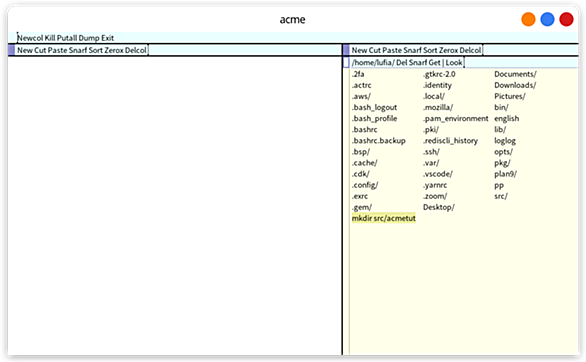Click Delcol in the left column tag
Image resolution: width=586 pixels, height=362 pixels.
pos(136,50)
